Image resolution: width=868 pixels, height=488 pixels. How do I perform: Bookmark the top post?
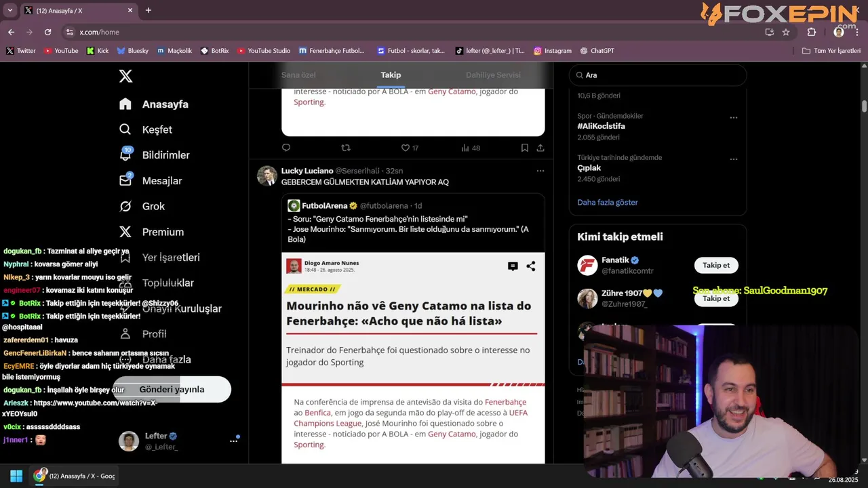pos(525,148)
